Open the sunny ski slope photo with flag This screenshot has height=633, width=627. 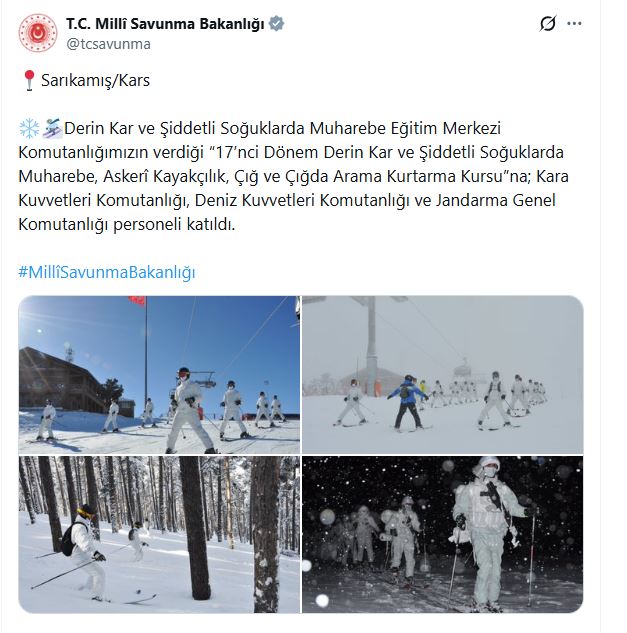[x=159, y=375]
